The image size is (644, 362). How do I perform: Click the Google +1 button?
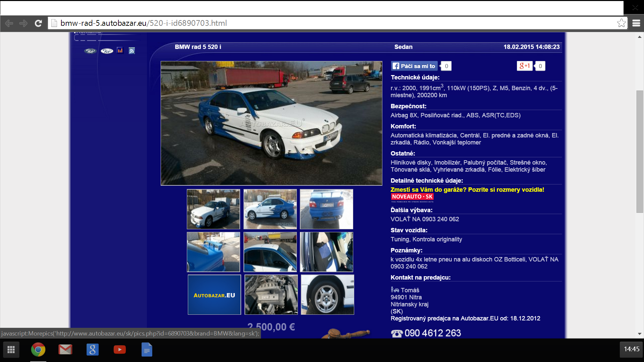coord(525,66)
